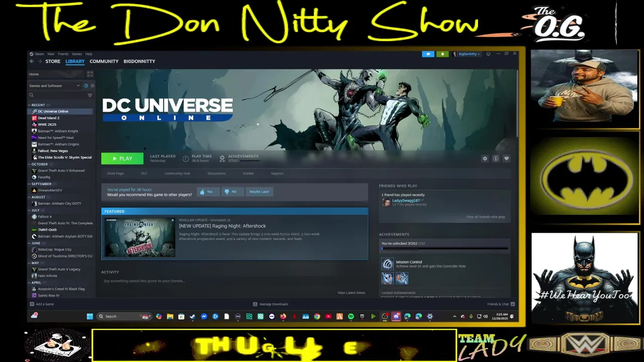Open the Help menu

(x=89, y=54)
